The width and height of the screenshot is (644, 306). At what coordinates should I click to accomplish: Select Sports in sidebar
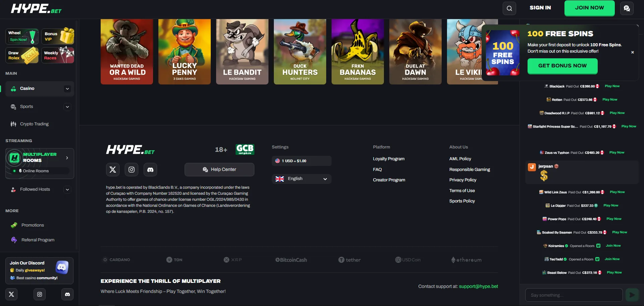tap(27, 107)
